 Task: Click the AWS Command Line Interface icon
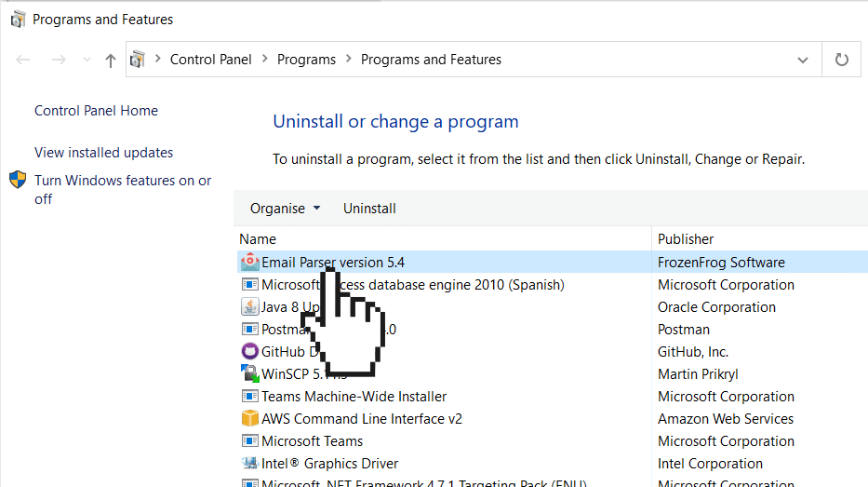click(x=250, y=418)
